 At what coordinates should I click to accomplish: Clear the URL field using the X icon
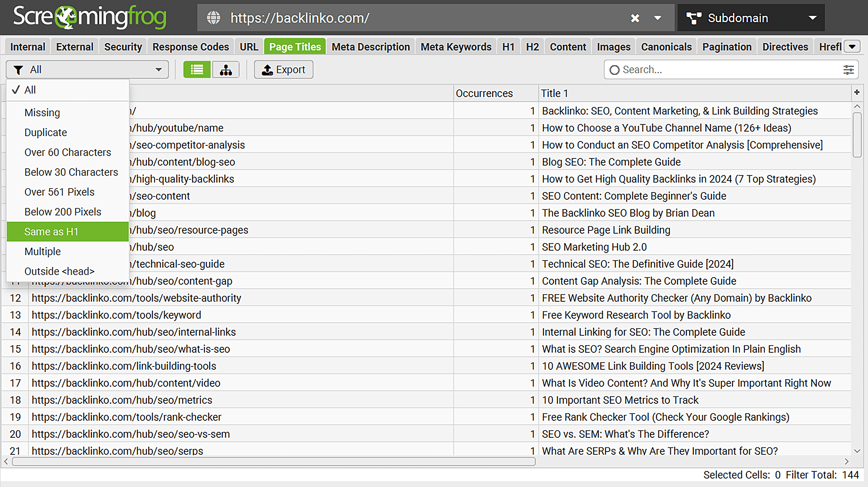point(635,18)
